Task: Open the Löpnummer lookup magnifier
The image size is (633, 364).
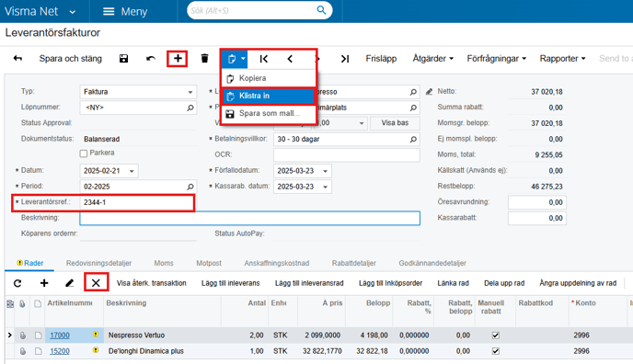Action: (x=190, y=108)
